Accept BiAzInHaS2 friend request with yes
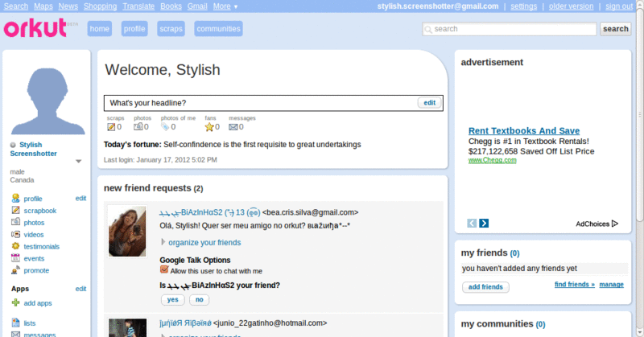Screen dimensions: 644x337 click(x=173, y=300)
